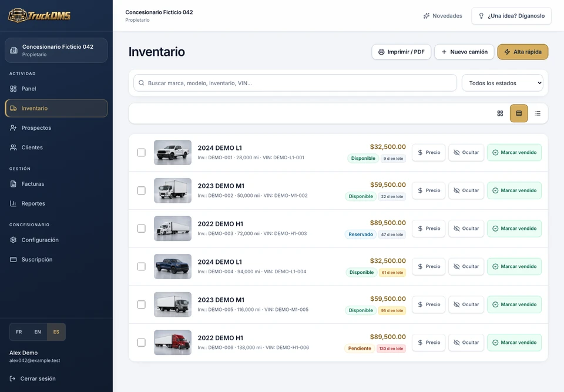Open Prospectos section
Image resolution: width=564 pixels, height=392 pixels.
56,128
